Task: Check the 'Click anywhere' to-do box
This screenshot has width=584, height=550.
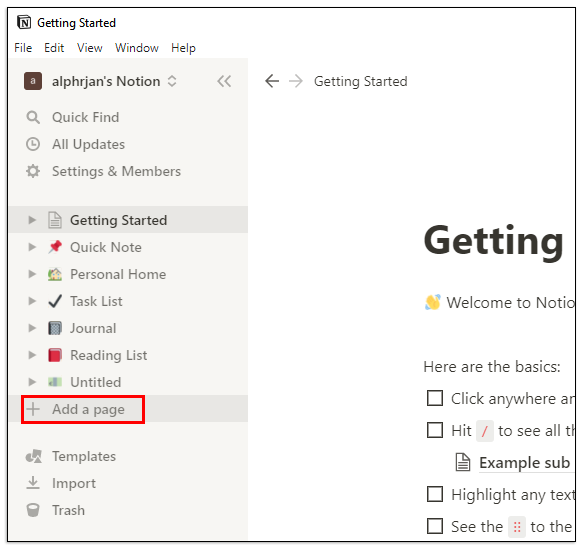Action: pyautogui.click(x=435, y=398)
